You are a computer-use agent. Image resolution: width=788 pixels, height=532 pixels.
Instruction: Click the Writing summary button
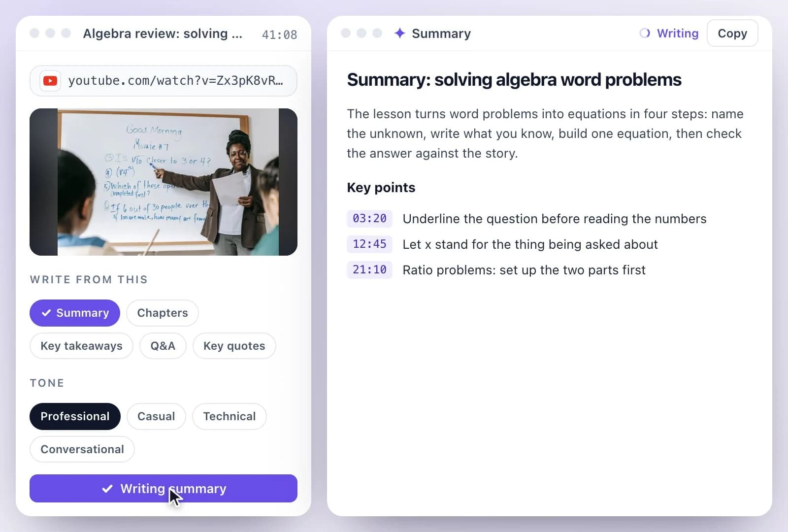tap(164, 489)
